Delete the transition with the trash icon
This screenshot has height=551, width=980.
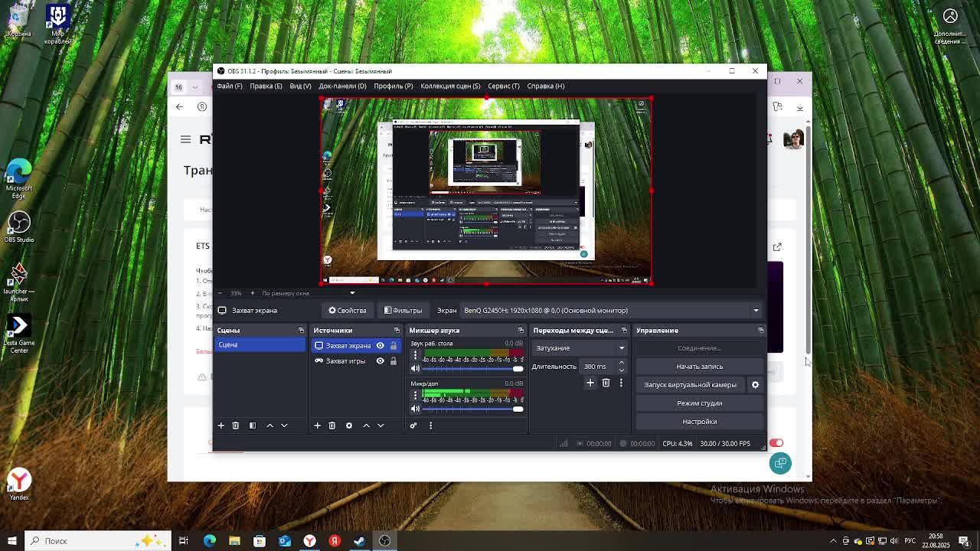point(606,383)
